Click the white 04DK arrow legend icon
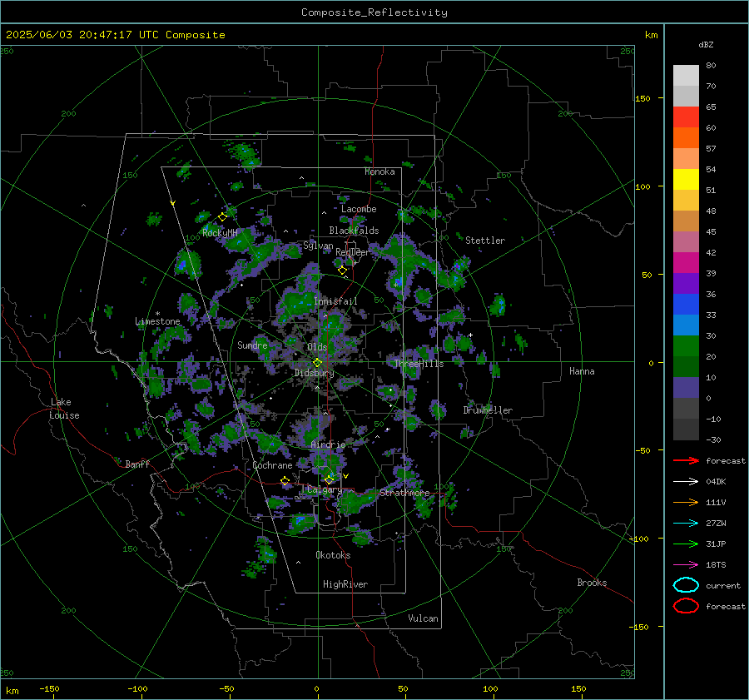749x700 pixels. (686, 482)
